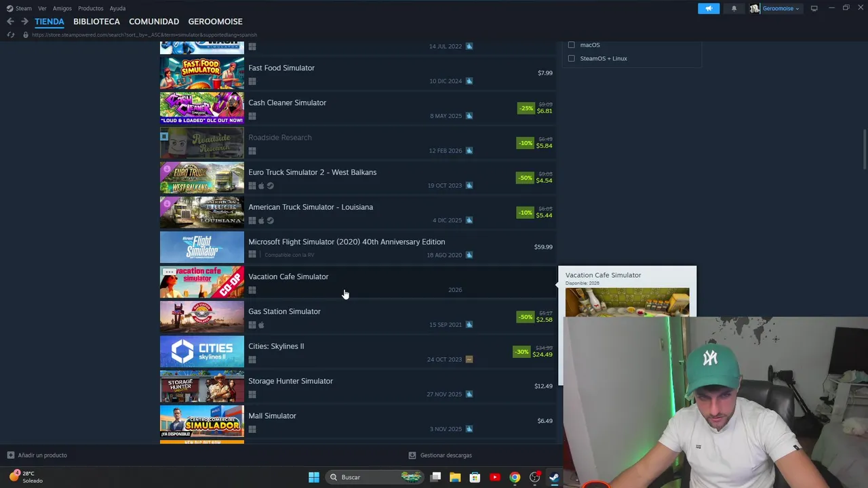Click the profile avatar picture
The width and height of the screenshot is (868, 488).
(x=754, y=8)
